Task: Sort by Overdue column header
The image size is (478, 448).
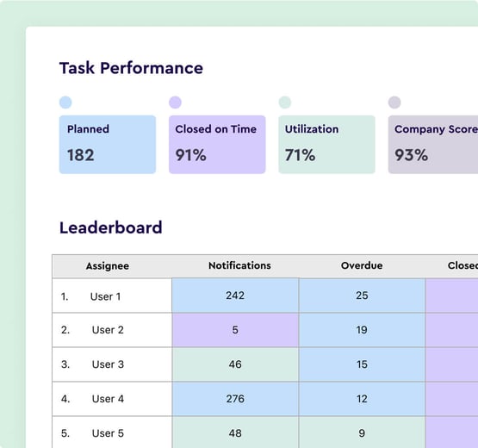Action: click(362, 265)
